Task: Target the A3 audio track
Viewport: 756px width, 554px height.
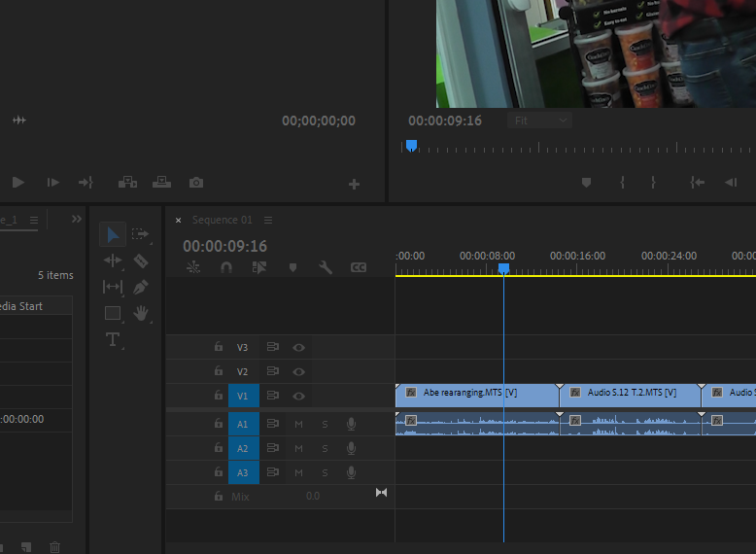Action: (244, 472)
